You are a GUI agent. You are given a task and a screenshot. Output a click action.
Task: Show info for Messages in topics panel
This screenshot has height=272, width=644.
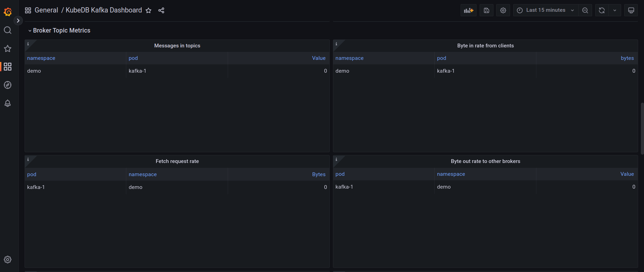pyautogui.click(x=28, y=44)
